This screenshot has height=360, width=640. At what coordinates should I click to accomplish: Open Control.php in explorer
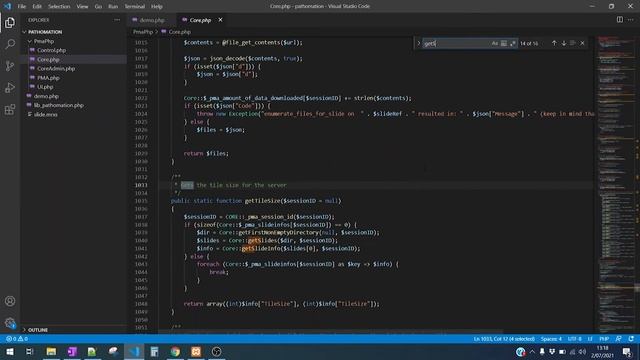click(51, 50)
